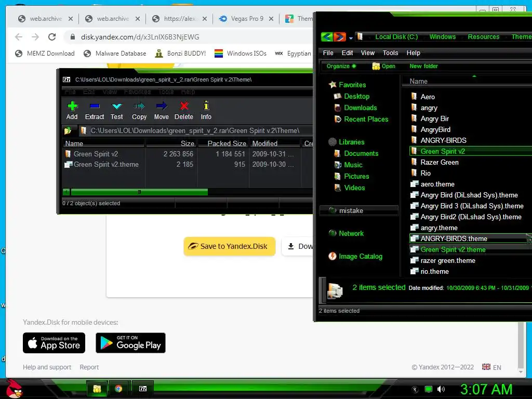The height and width of the screenshot is (399, 532).
Task: Click Explorer back arrow button
Action: click(x=327, y=37)
